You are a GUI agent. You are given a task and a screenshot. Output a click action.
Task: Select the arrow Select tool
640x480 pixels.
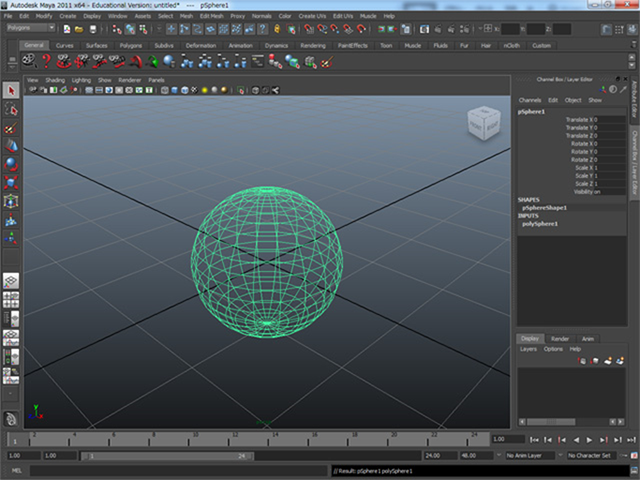pos(11,90)
